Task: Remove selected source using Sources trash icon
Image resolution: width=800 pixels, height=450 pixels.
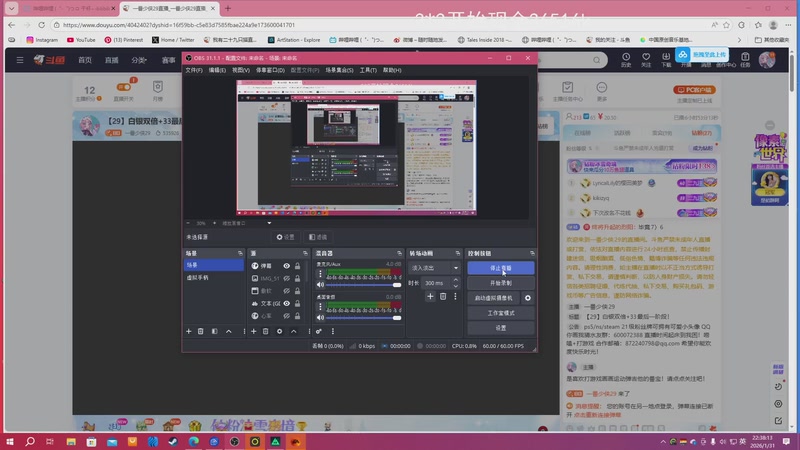Action: click(x=265, y=331)
